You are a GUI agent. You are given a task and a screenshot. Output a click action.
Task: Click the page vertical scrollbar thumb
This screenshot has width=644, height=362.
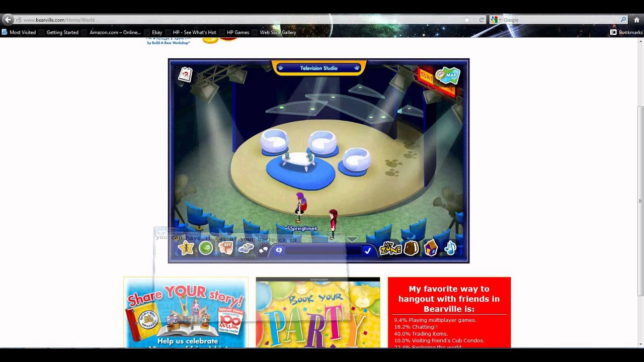[640, 201]
